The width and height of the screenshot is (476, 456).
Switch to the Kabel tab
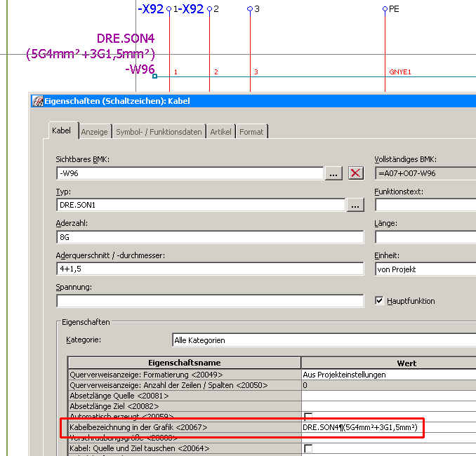[62, 130]
